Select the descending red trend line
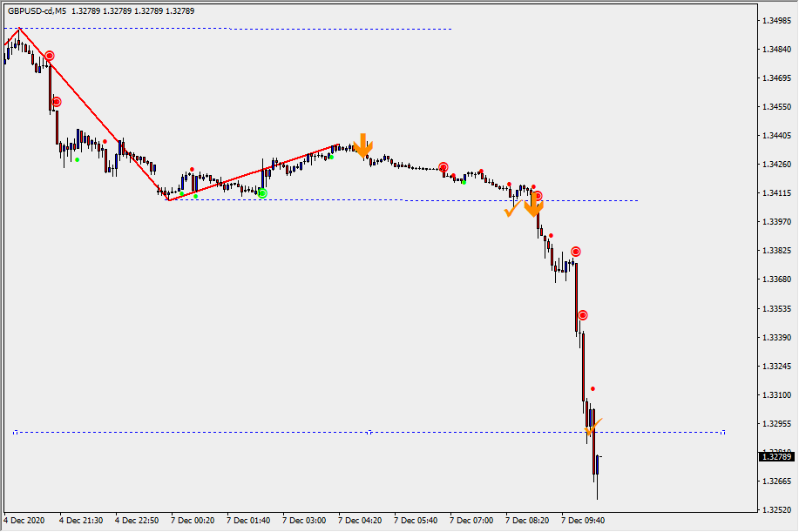799x532 pixels. click(x=91, y=113)
